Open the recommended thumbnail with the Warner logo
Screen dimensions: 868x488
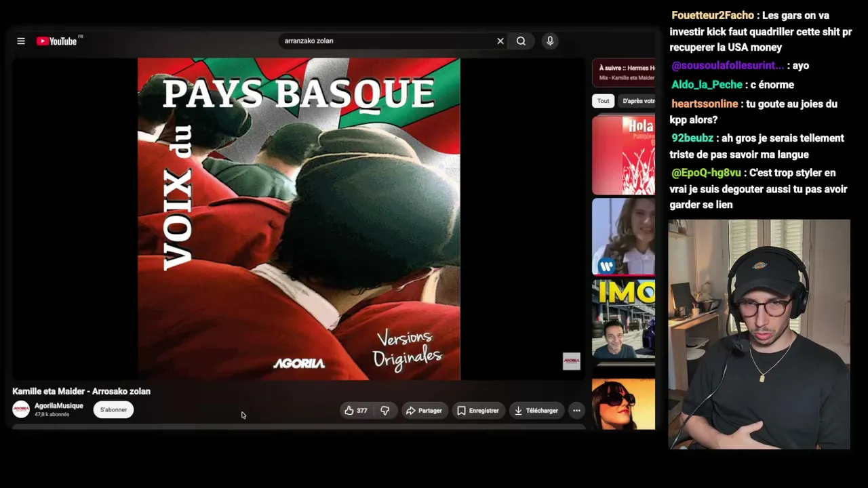pos(624,237)
